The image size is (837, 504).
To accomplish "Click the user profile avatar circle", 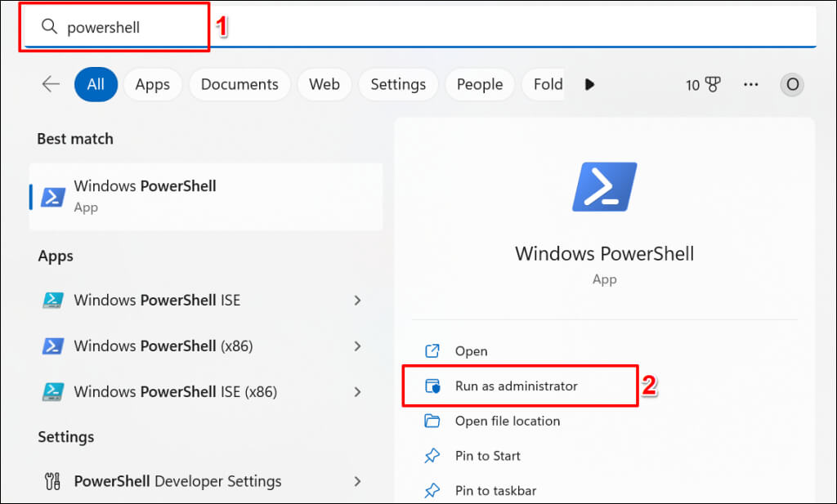I will click(x=791, y=84).
